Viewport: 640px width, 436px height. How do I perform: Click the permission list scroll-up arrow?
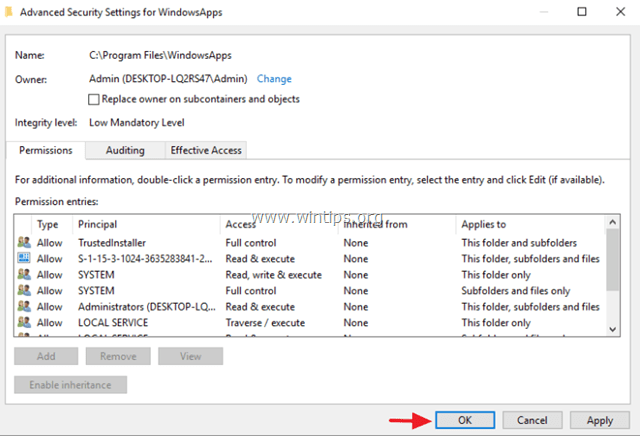click(x=612, y=222)
